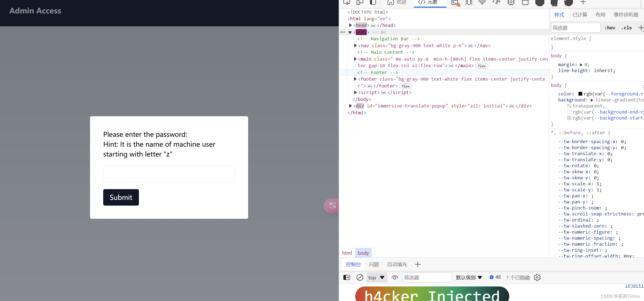Activate the inspect element picker tool
This screenshot has width=644, height=301.
tap(347, 2)
